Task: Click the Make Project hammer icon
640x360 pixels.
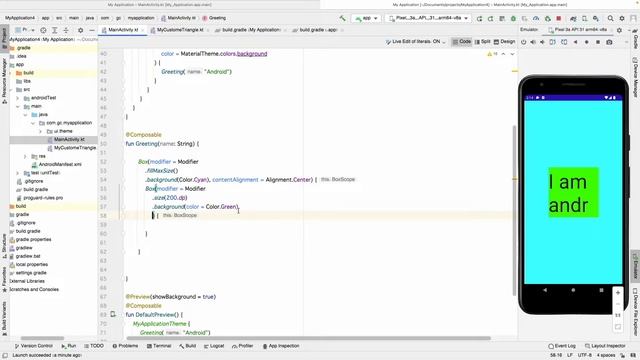Action: tap(342, 18)
